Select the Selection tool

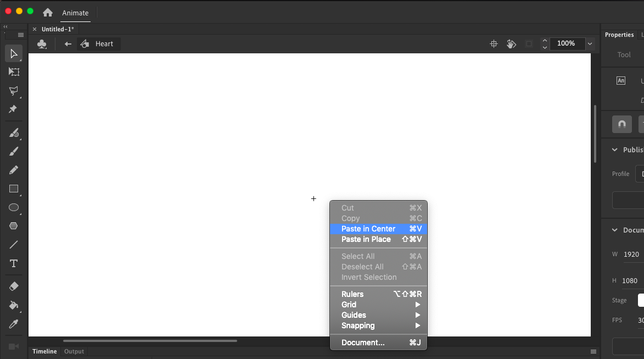[14, 53]
